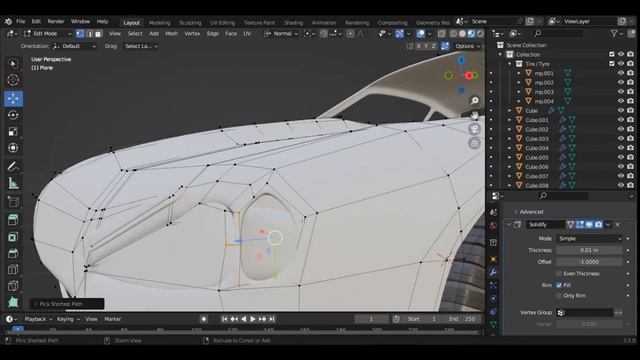Toggle Collection exclude checkbox
This screenshot has height=360, width=640.
pyautogui.click(x=611, y=54)
